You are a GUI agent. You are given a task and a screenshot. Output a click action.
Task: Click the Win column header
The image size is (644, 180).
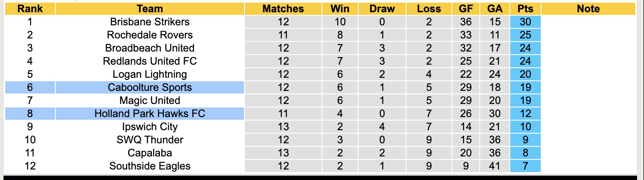coord(340,9)
